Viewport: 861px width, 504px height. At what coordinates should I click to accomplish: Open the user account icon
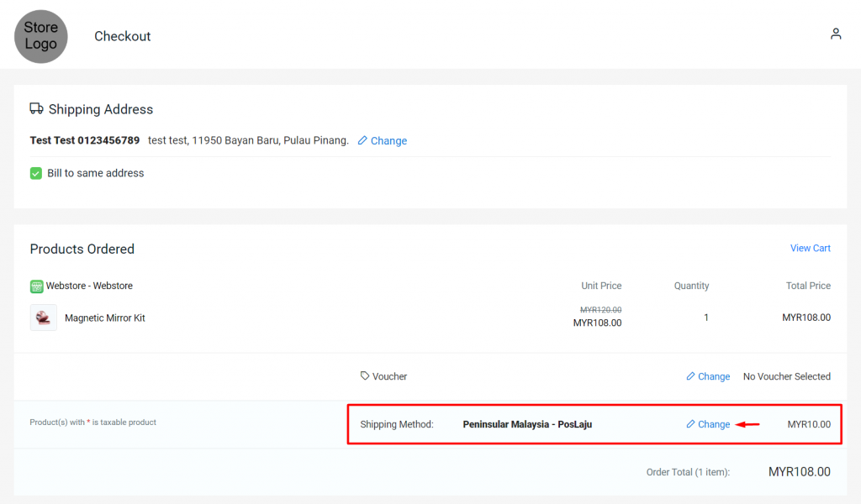[835, 34]
